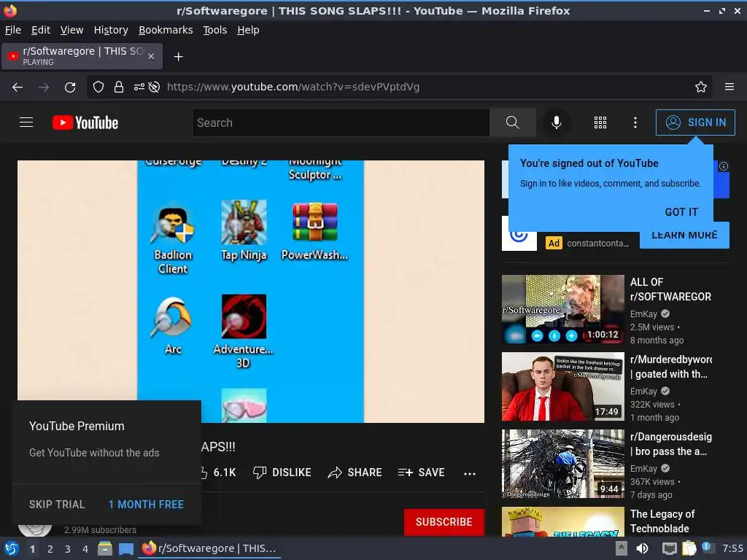Open The Legacy of Technoblade title
747x560 pixels.
[662, 521]
